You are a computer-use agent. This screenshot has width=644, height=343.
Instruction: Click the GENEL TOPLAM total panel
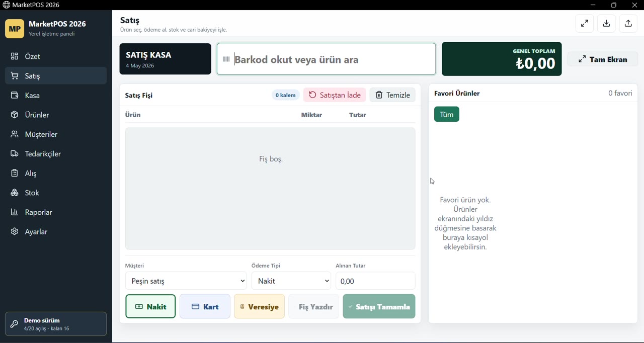click(502, 59)
